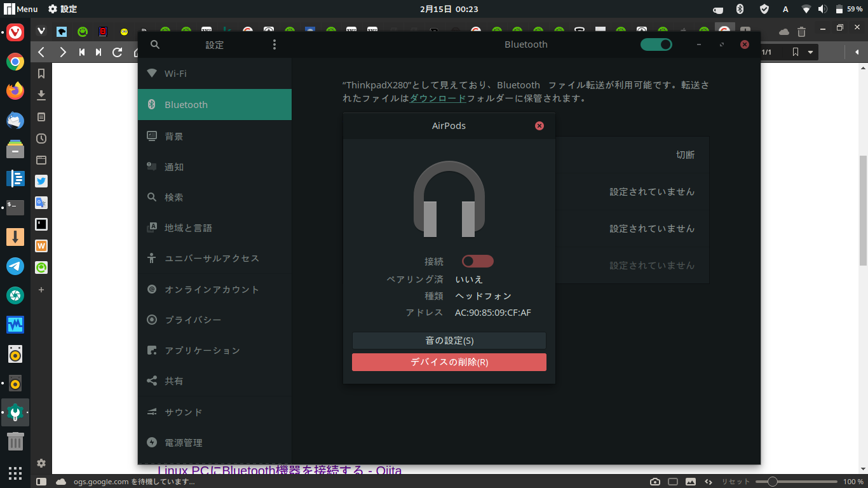Screen dimensions: 868x488
Task: Open volume indicator in system tray
Action: (x=823, y=9)
